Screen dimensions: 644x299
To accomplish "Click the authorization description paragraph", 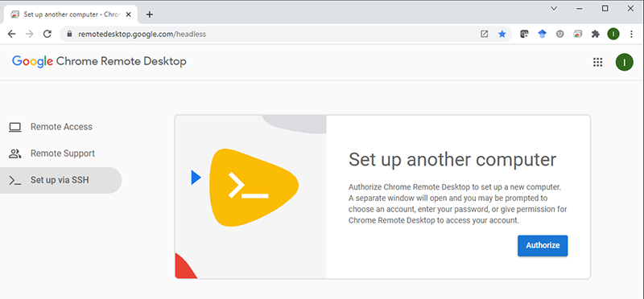I will (457, 204).
